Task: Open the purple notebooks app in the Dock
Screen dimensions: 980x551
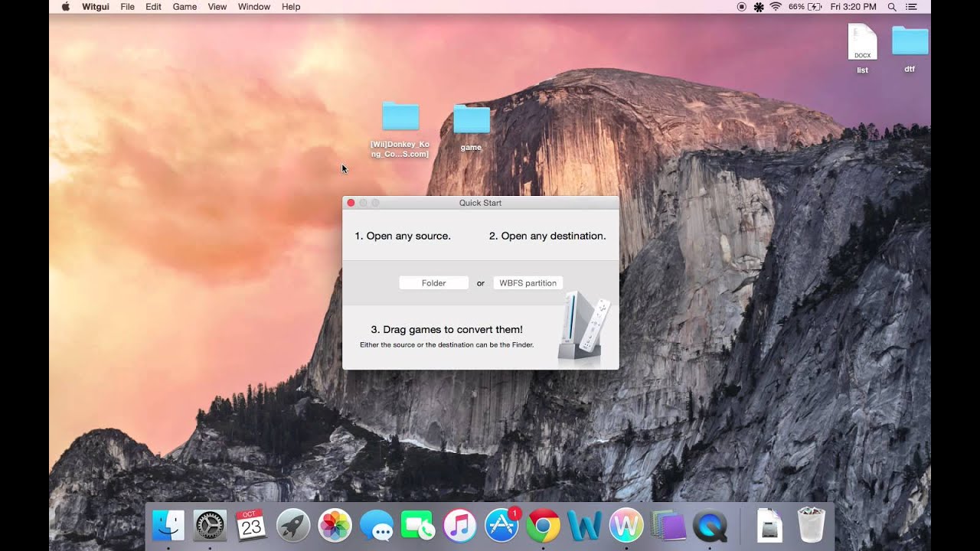Action: click(x=668, y=526)
